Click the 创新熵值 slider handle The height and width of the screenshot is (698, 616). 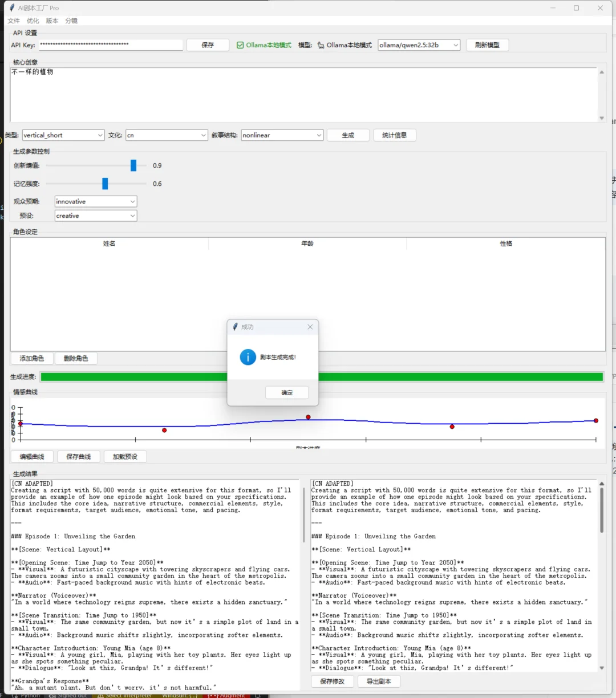[x=133, y=165]
